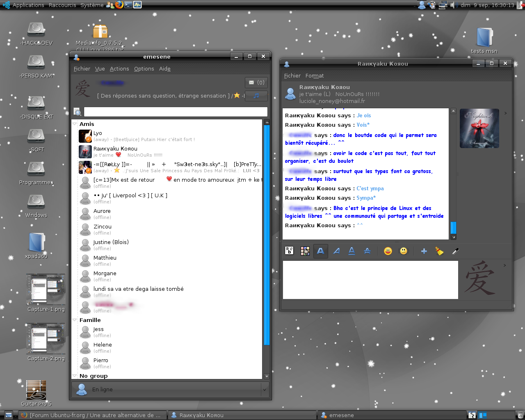The height and width of the screenshot is (420, 525).
Task: Open Firefox from the top panel
Action: click(119, 5)
